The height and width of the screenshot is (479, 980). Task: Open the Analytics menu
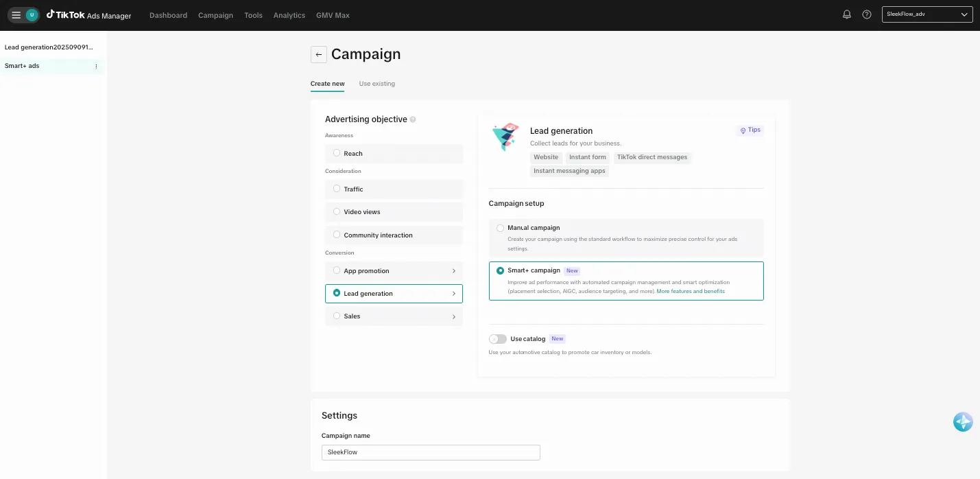coord(289,14)
